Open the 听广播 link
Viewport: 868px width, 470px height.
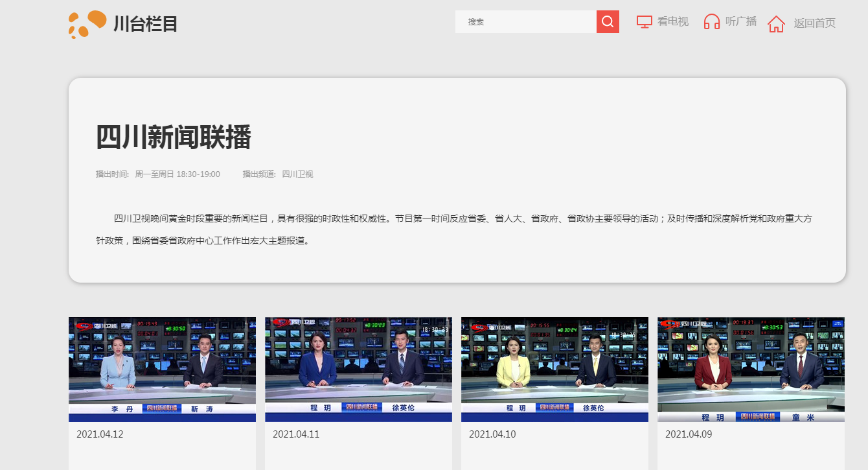[x=741, y=21]
